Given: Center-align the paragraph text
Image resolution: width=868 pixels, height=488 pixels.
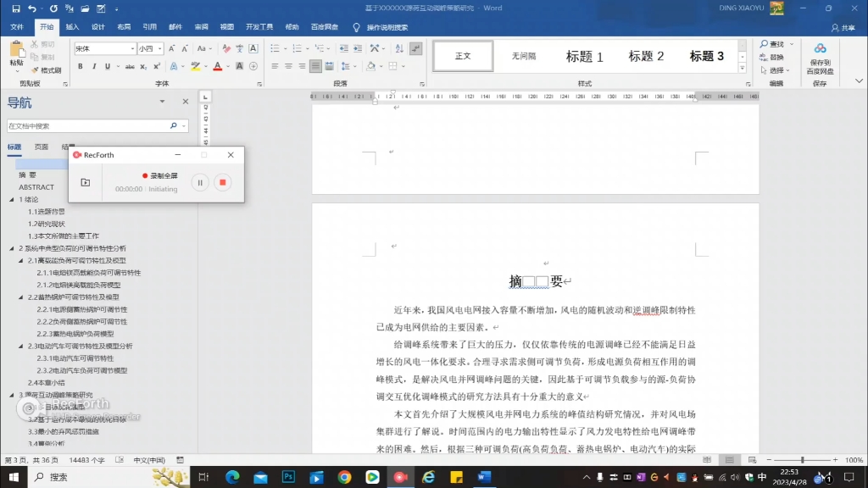Looking at the screenshot, I should (288, 66).
